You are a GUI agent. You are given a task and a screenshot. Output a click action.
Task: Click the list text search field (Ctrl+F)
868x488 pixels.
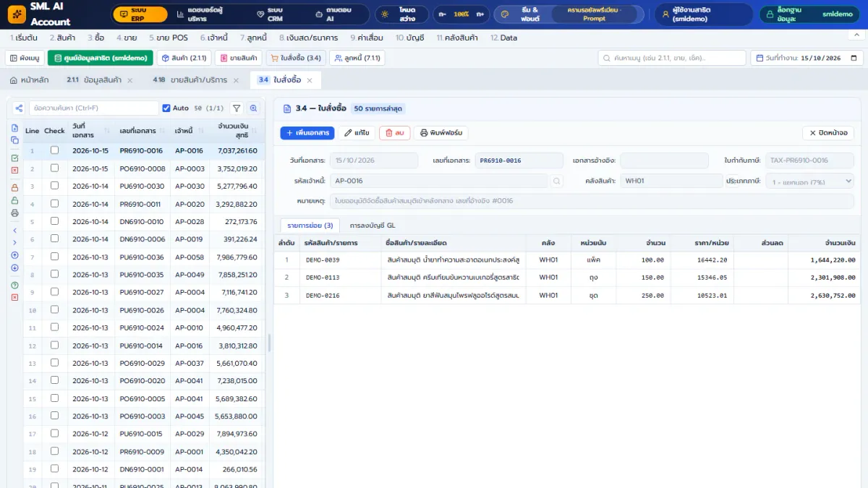coord(93,108)
